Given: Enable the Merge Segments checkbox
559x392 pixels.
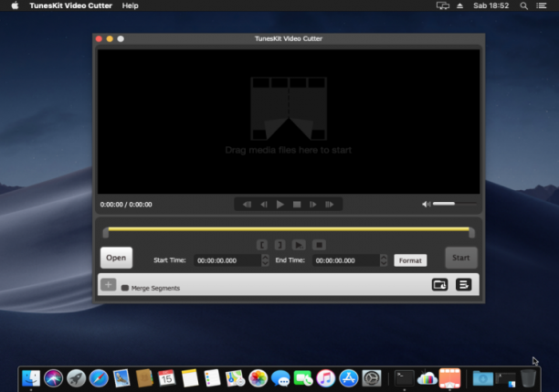Looking at the screenshot, I should click(x=125, y=288).
